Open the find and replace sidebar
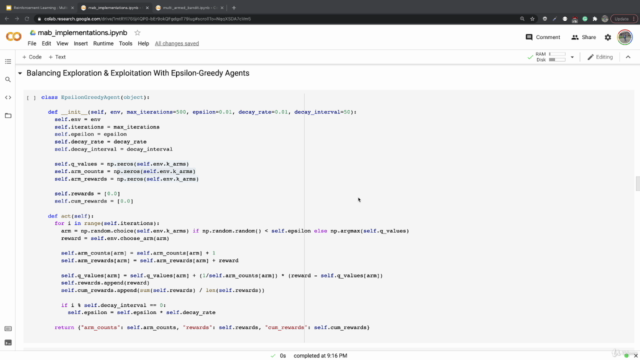 (x=8, y=80)
